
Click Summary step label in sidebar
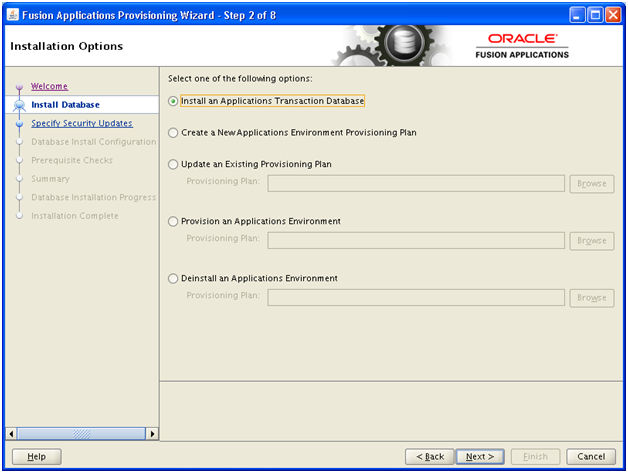pos(50,179)
